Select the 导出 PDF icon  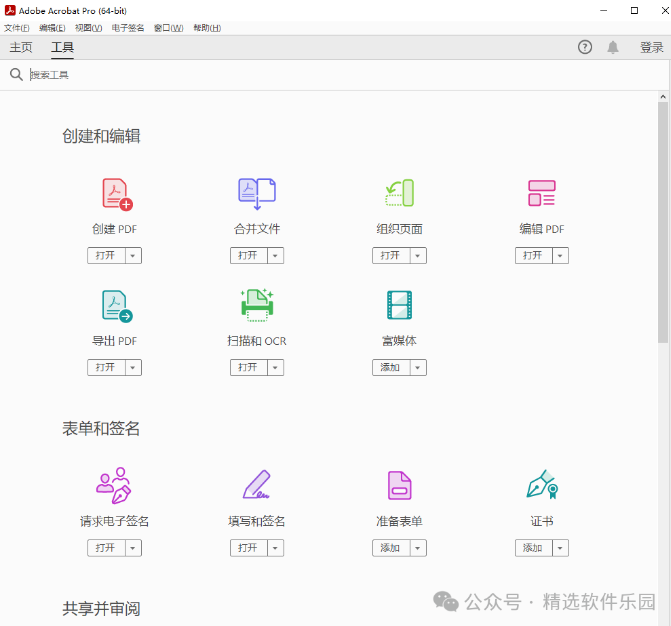(x=116, y=305)
